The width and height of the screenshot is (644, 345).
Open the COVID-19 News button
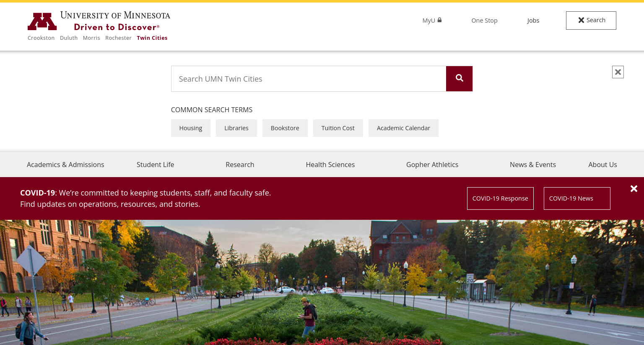(x=577, y=198)
